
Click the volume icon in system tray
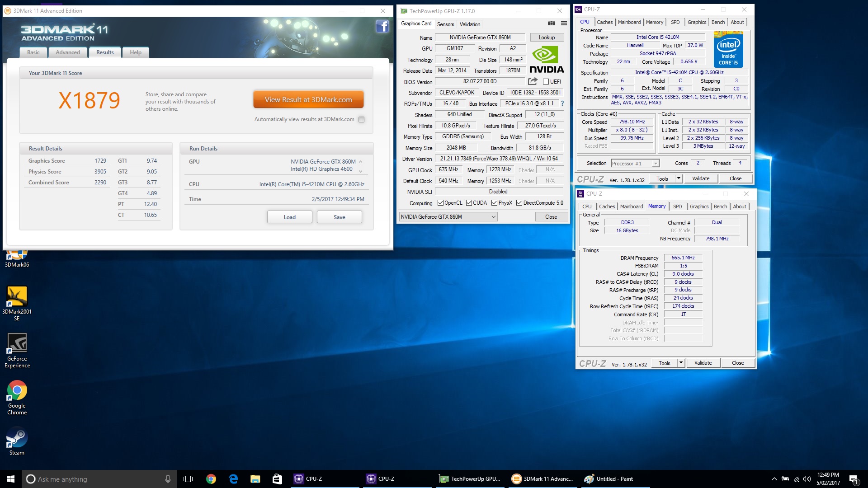(x=807, y=479)
